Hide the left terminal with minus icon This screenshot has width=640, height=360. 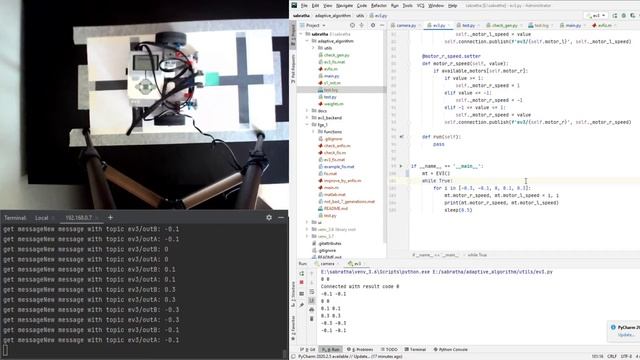(x=281, y=218)
